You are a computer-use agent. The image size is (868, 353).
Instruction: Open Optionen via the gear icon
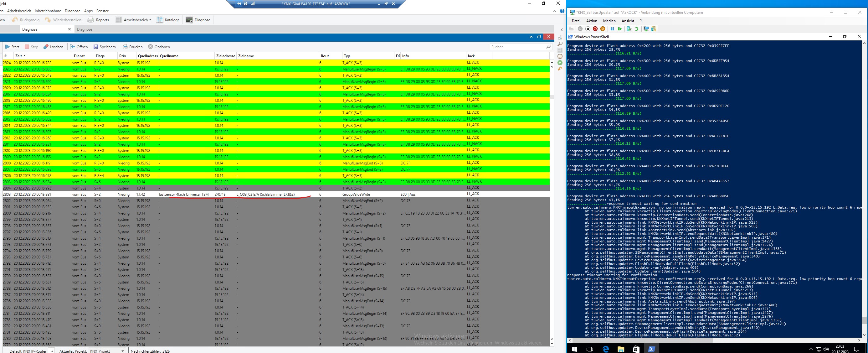151,47
